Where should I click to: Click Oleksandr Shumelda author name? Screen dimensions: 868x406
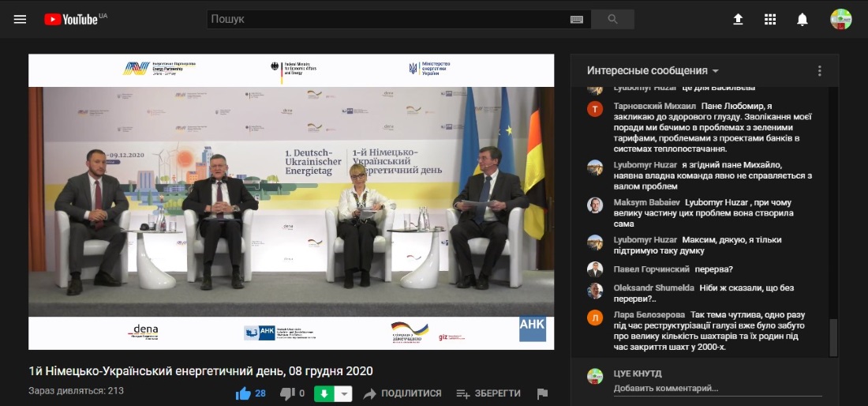click(x=653, y=288)
